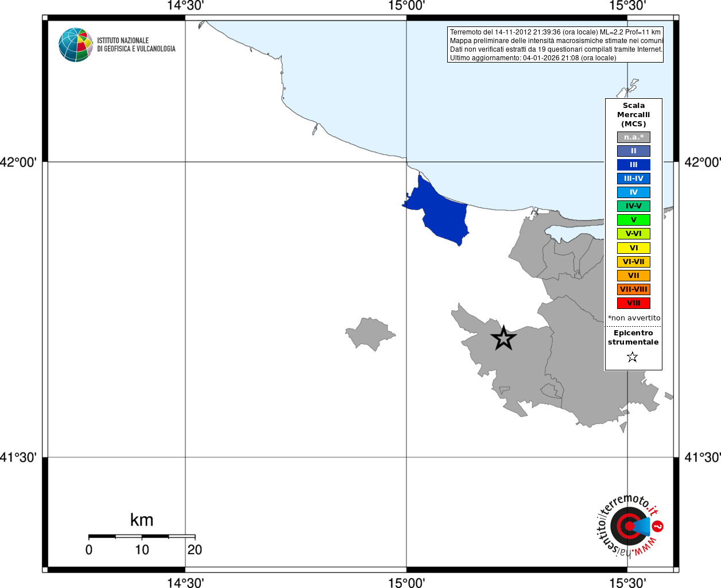Click the bottom 15°00' longitude label
This screenshot has width=721, height=588.
[x=406, y=583]
